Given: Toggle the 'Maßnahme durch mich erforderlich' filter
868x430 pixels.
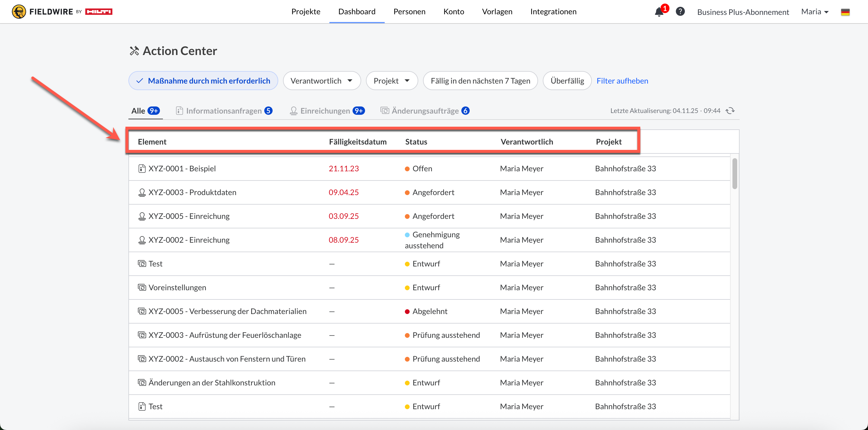Looking at the screenshot, I should [203, 81].
